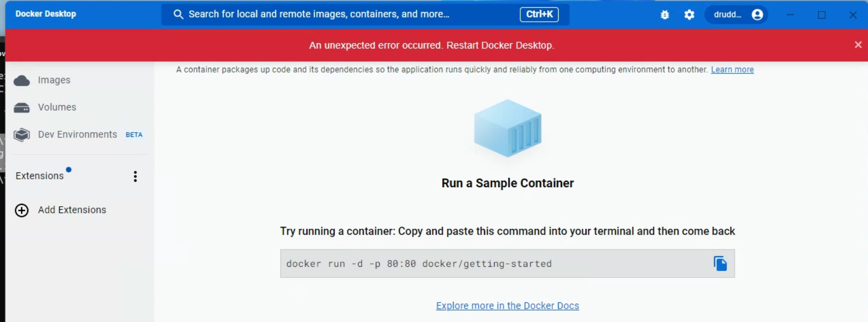Viewport: 868px width, 322px height.
Task: Dismiss the unexpected error banner
Action: (x=858, y=45)
